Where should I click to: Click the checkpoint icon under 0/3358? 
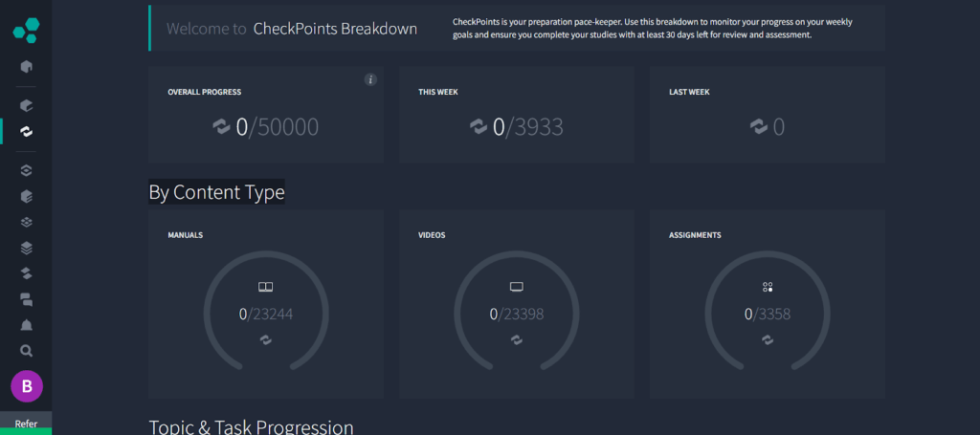768,339
